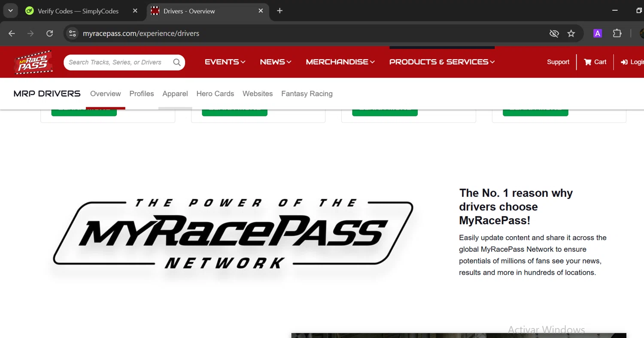Open the Extensions puzzle icon

[617, 33]
